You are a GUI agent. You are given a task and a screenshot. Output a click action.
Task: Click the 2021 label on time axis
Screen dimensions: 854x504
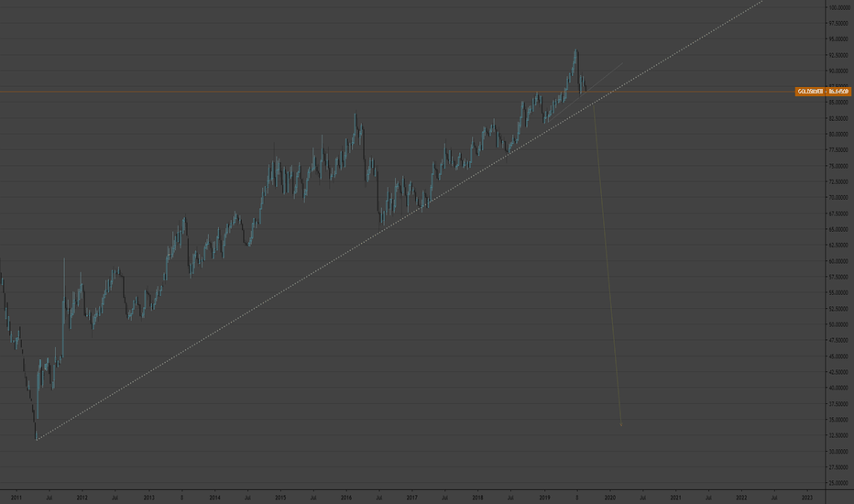coord(676,498)
